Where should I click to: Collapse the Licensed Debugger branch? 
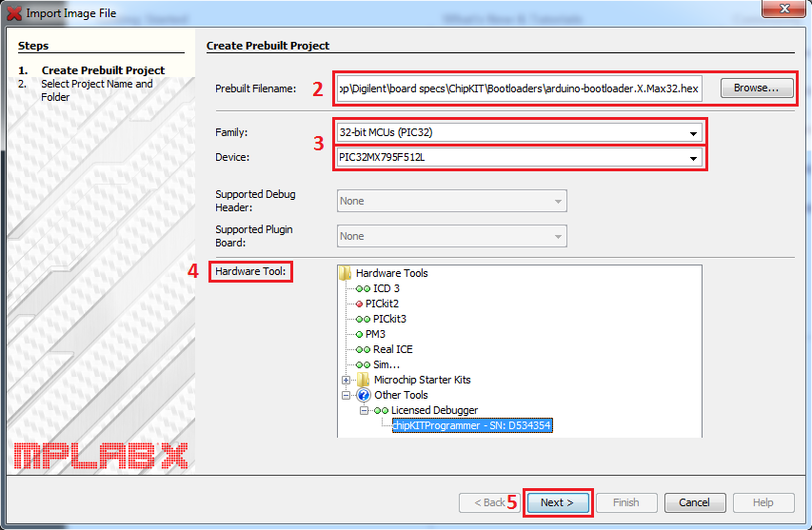364,410
